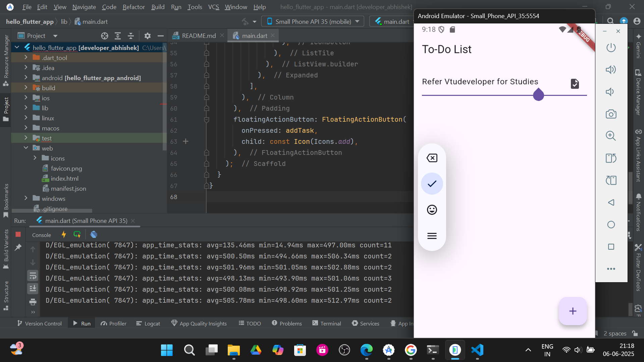Collapse the web folder in the project tree
Viewport: 644px width, 362px height.
[x=26, y=148]
